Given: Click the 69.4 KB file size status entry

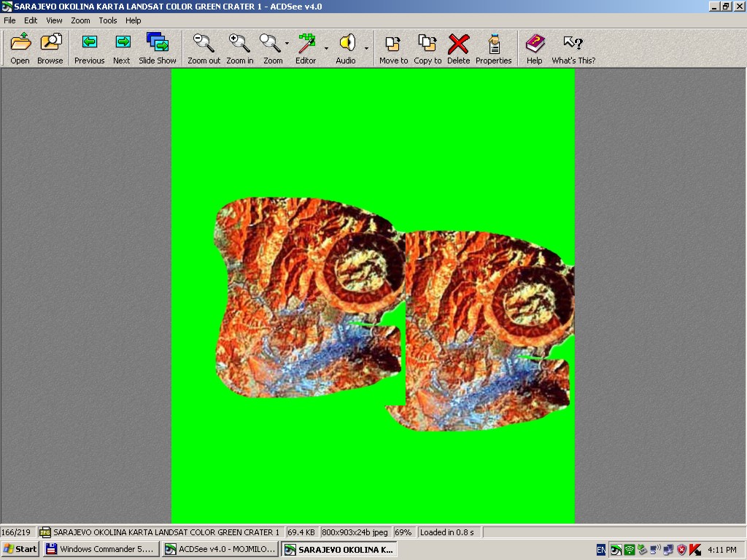Looking at the screenshot, I should [x=301, y=532].
